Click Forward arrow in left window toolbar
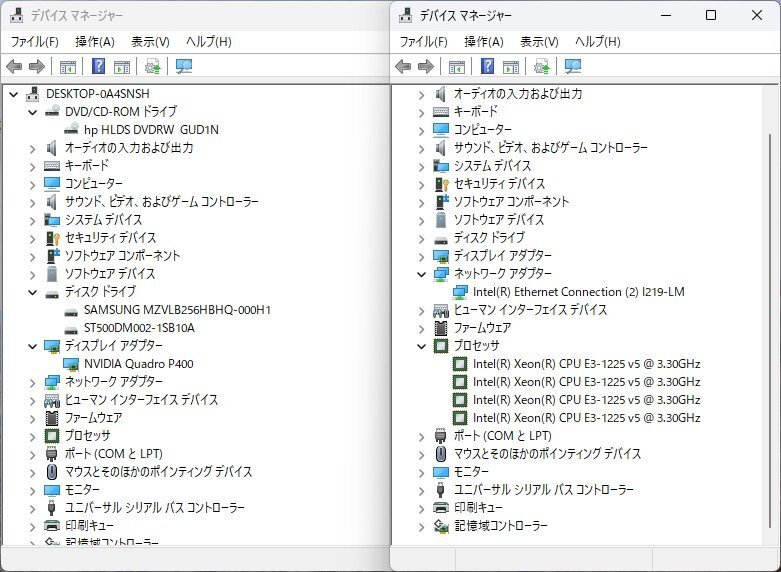This screenshot has width=781, height=572. 37,66
